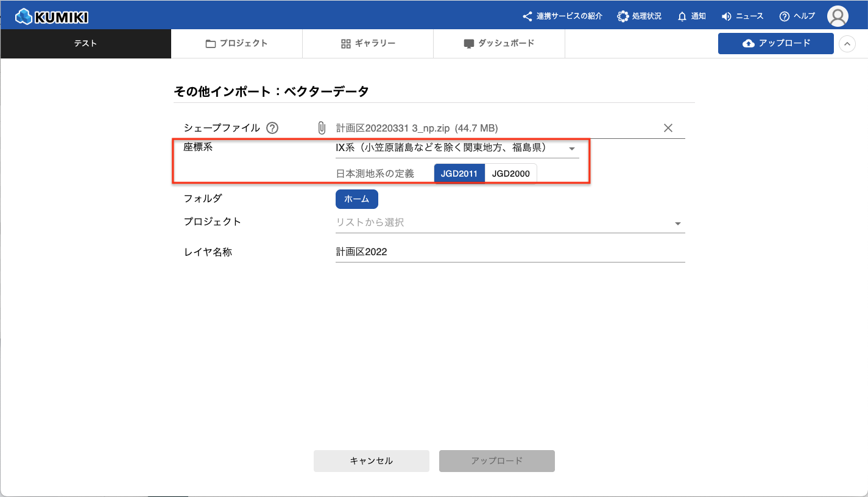Expand the coordinate system dropdown

pos(571,149)
